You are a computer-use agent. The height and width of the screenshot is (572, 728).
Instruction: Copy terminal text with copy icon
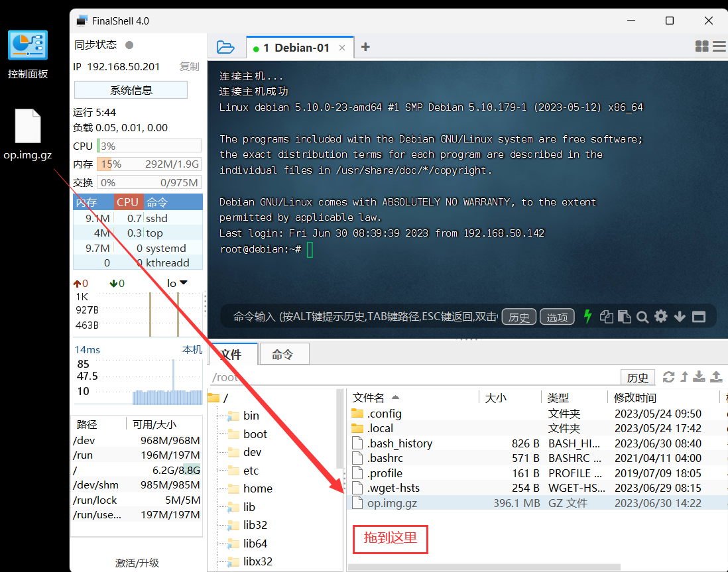pyautogui.click(x=607, y=317)
